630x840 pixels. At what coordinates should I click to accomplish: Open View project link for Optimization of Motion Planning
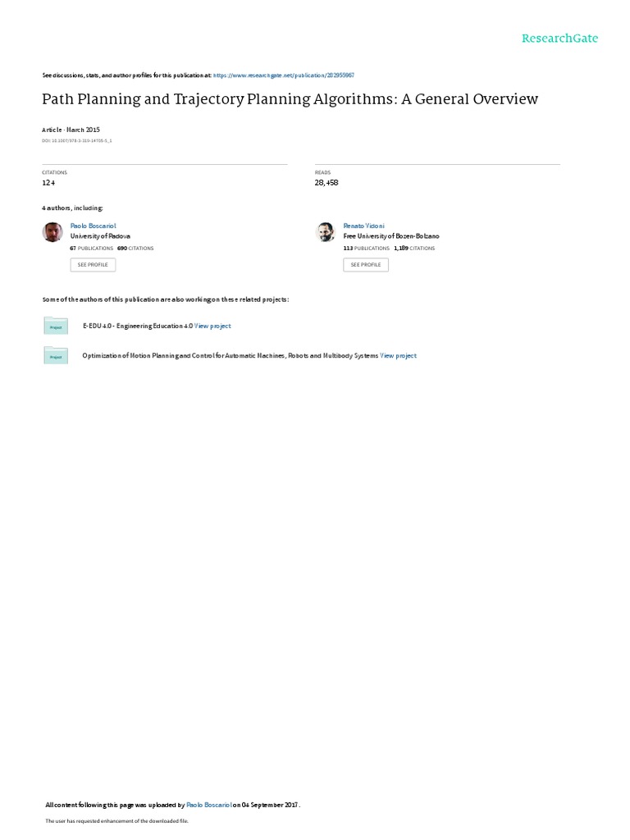pos(398,356)
